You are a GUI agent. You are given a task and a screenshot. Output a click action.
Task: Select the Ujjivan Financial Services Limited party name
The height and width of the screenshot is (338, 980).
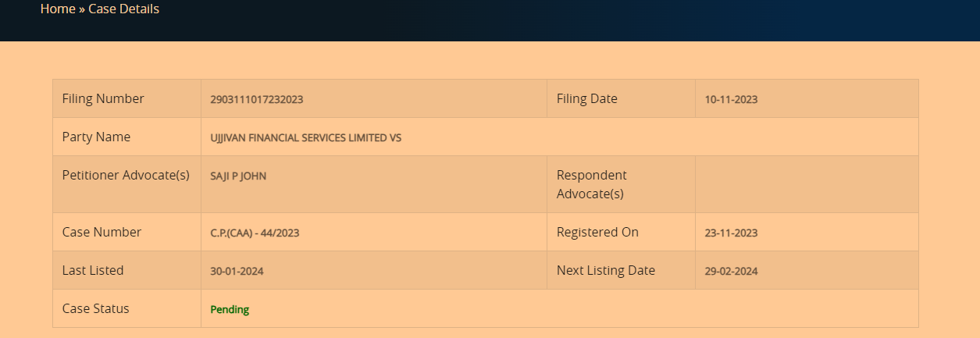point(305,137)
